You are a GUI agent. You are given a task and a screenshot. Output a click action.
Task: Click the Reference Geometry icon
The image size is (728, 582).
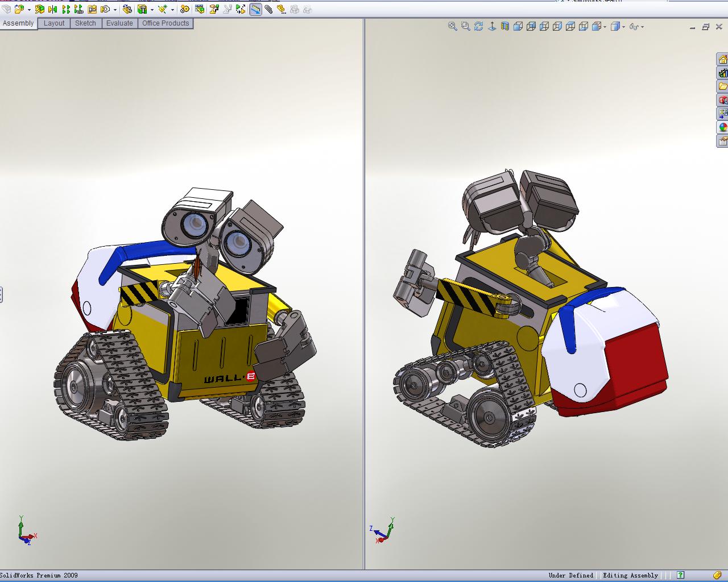[x=142, y=9]
